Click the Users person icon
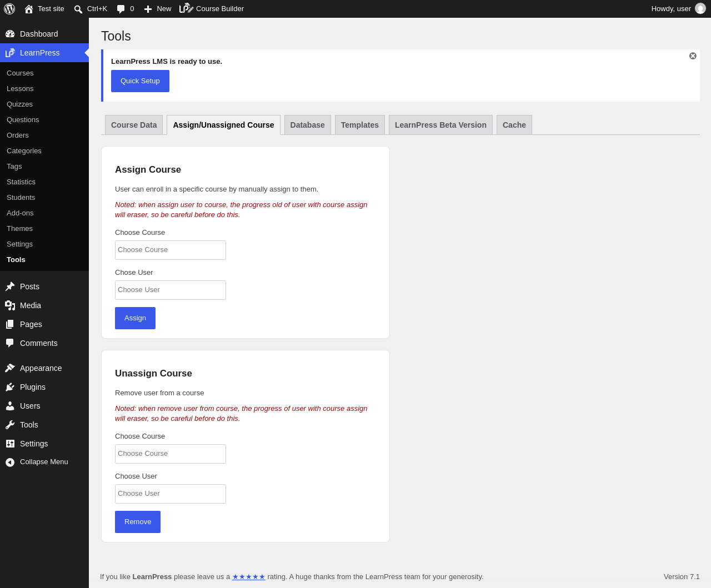Viewport: 711px width, 588px height. 10,406
